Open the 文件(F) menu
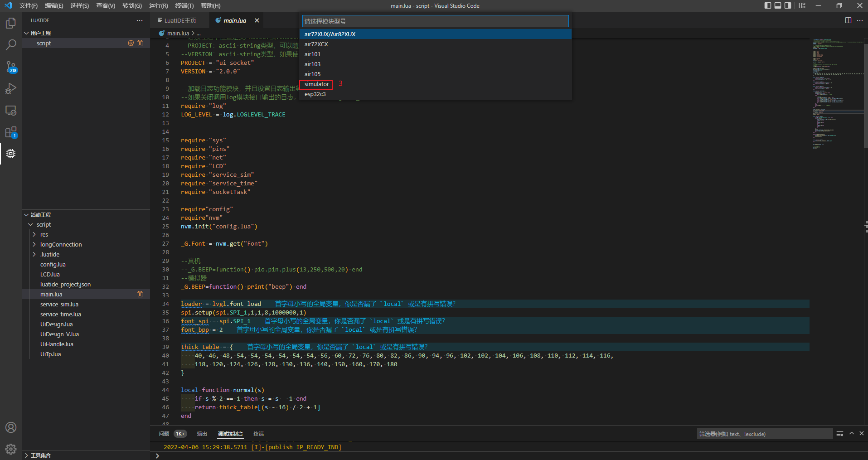Screen dimensions: 868x460 pyautogui.click(x=29, y=5)
